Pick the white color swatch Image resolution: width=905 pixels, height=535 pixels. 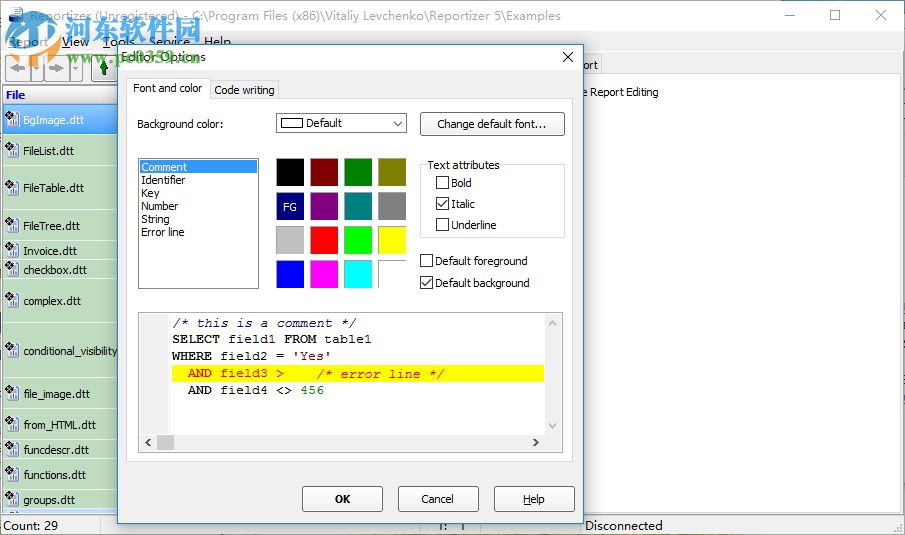pyautogui.click(x=392, y=274)
